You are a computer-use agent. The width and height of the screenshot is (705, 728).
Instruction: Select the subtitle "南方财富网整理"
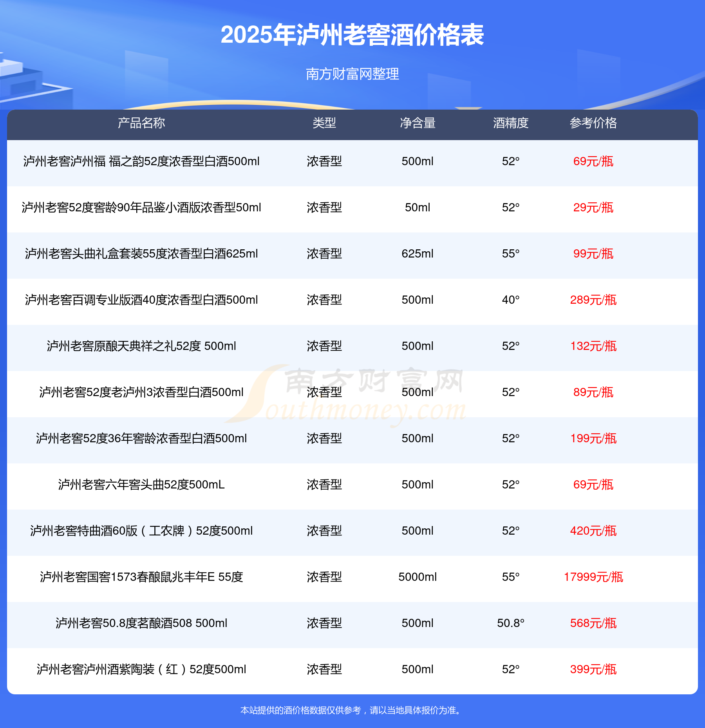pos(352,74)
